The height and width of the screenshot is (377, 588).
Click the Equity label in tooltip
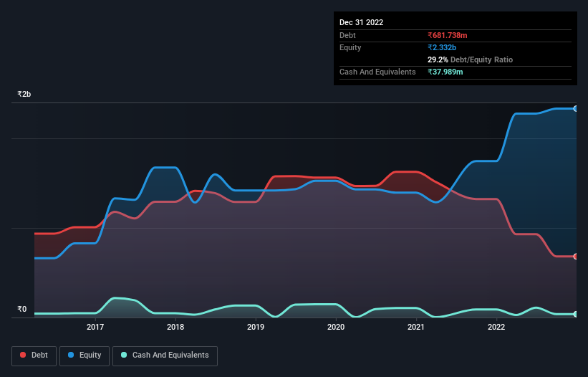(350, 47)
